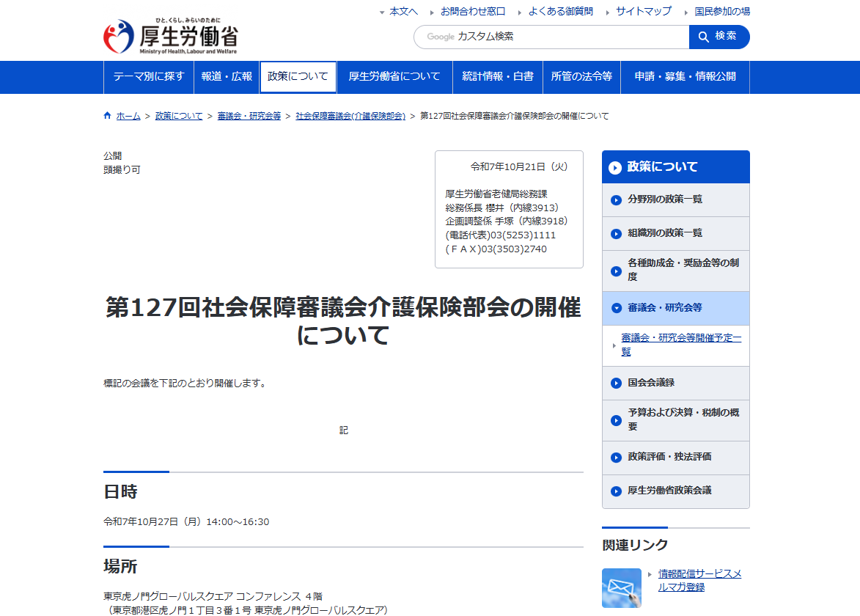This screenshot has height=616, width=860.
Task: Go to サイトマップ link
Action: pos(643,12)
